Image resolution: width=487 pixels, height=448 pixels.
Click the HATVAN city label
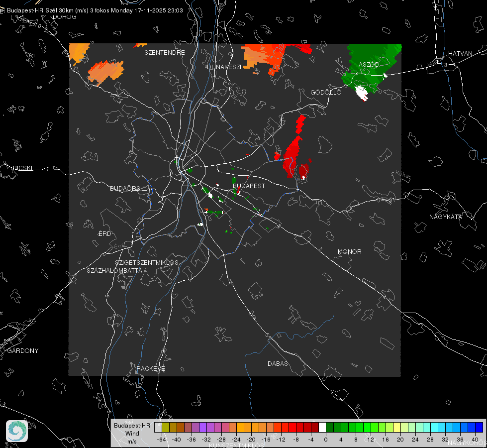pos(460,54)
